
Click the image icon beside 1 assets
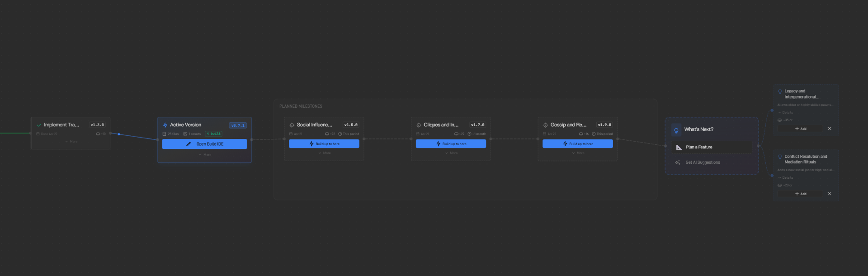185,134
